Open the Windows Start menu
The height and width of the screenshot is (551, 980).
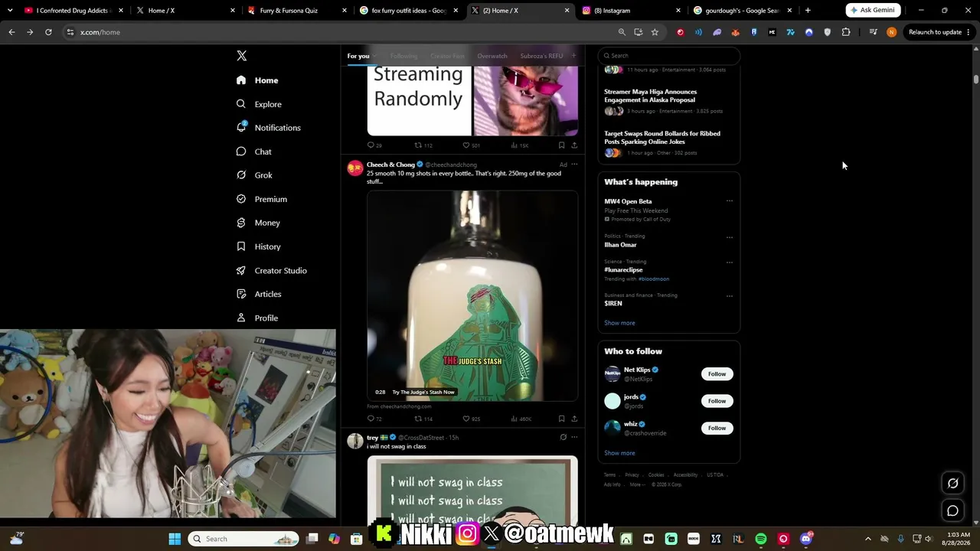(175, 539)
